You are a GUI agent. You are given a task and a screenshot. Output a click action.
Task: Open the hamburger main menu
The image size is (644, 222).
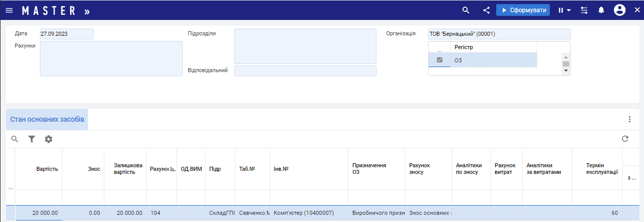(x=9, y=10)
